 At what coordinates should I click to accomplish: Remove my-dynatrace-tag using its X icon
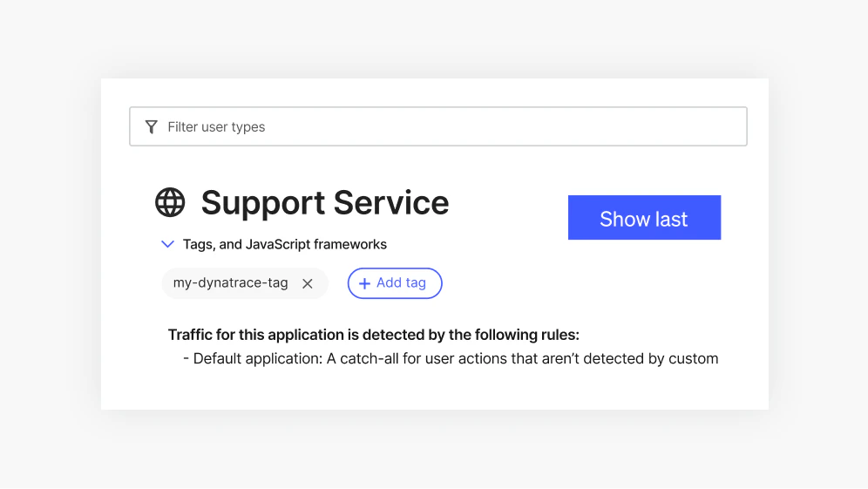pyautogui.click(x=308, y=283)
